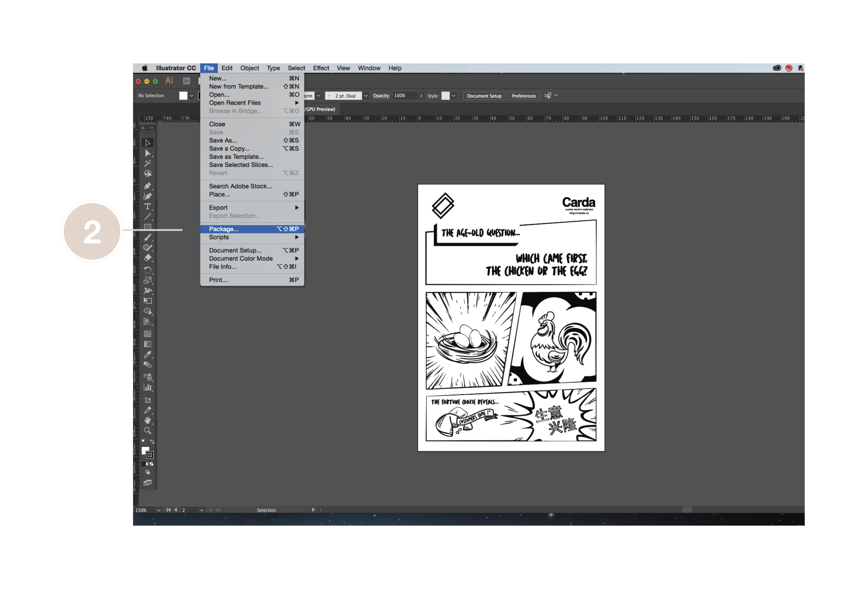This screenshot has width=868, height=589.
Task: Select the Column Graph tool
Action: [x=147, y=387]
